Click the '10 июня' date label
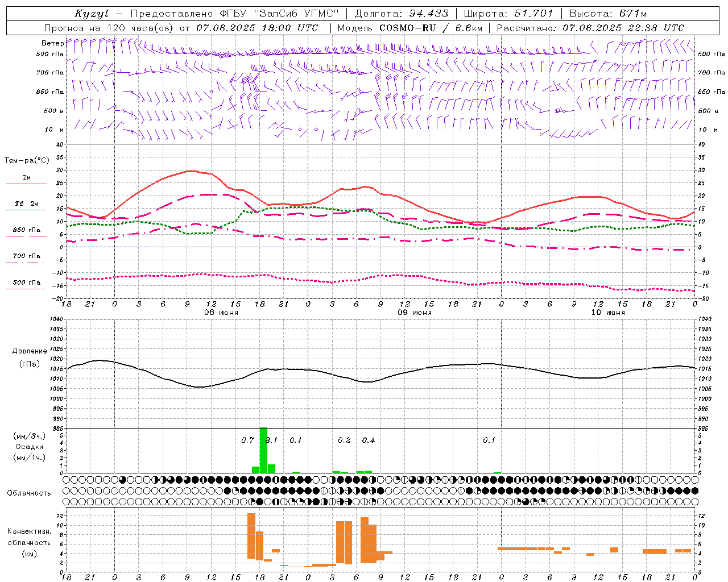This screenshot has height=582, width=728. point(608,313)
